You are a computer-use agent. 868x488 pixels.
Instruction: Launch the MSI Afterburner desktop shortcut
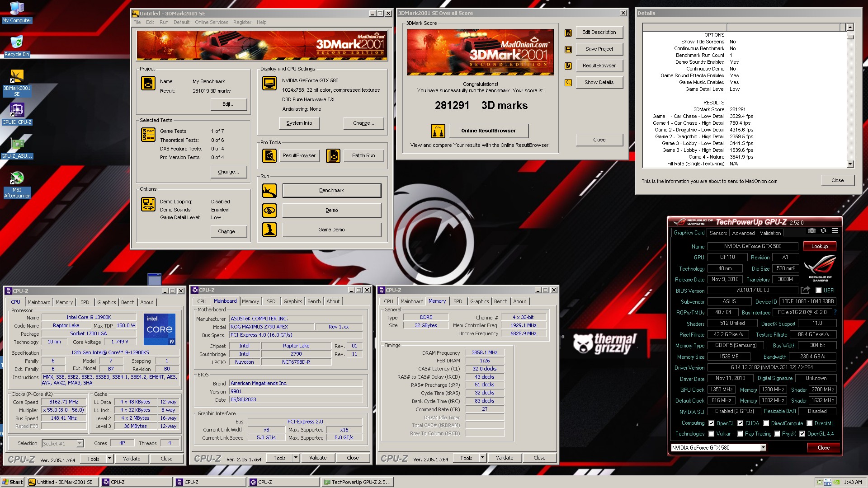(17, 185)
